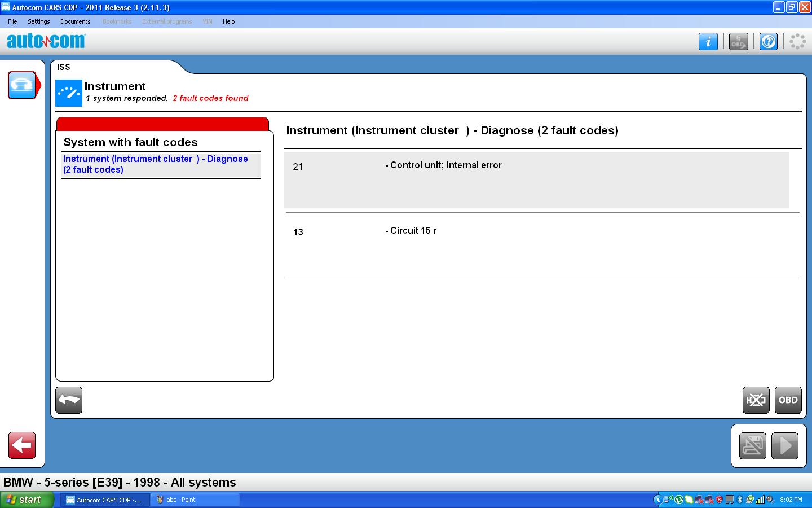This screenshot has width=812, height=508.
Task: Click the blue information icon
Action: pyautogui.click(x=708, y=41)
